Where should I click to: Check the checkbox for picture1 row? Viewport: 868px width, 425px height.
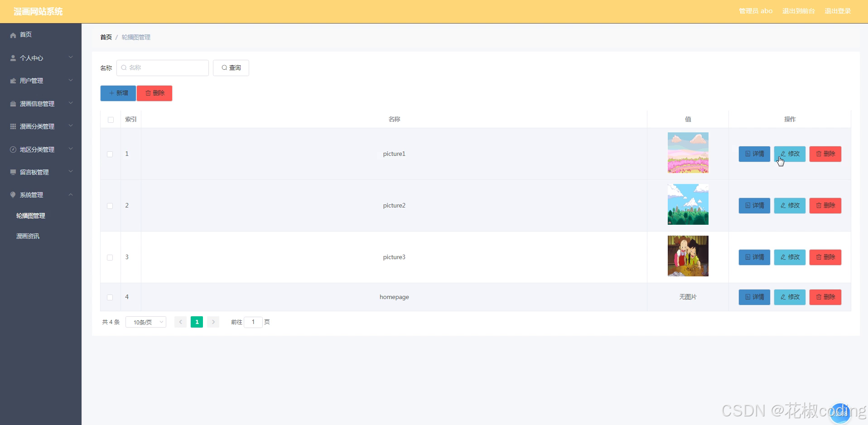110,154
